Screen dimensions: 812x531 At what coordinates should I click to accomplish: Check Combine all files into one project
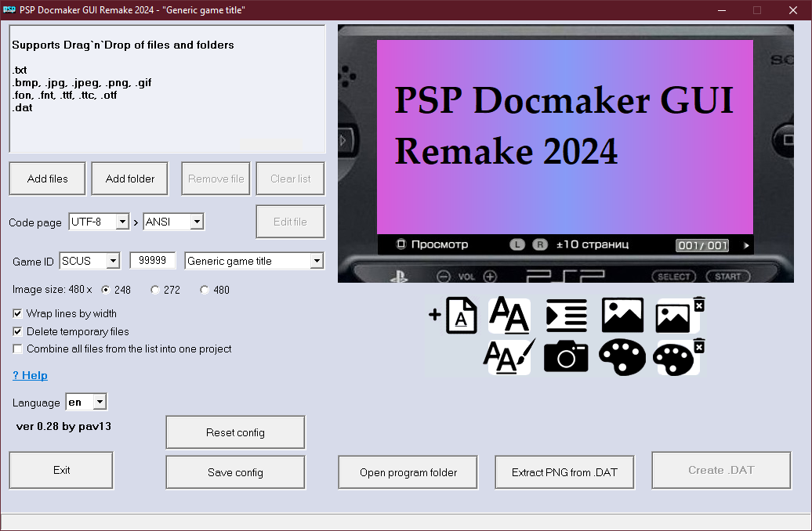point(17,349)
